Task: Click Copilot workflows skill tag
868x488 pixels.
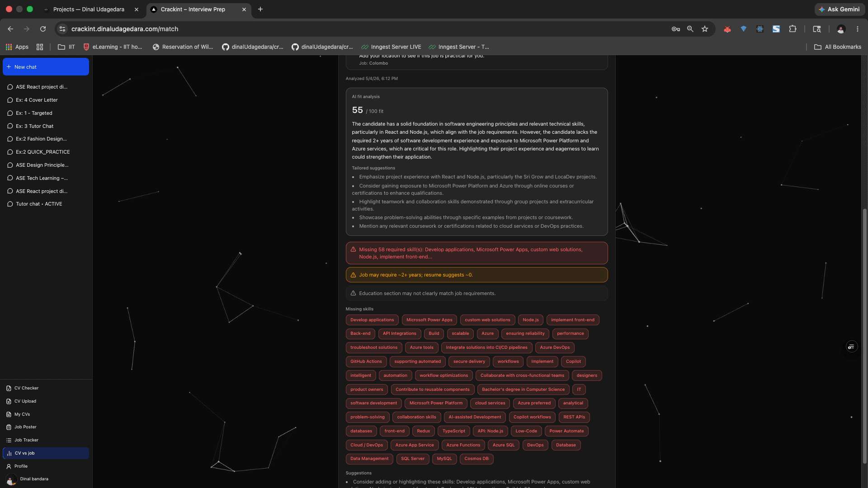Action: pyautogui.click(x=532, y=417)
